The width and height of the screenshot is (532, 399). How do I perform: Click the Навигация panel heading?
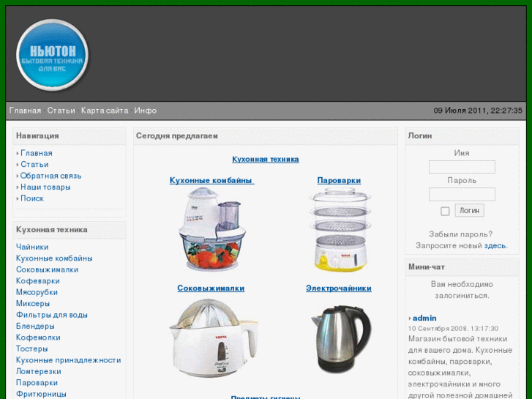[x=37, y=136]
